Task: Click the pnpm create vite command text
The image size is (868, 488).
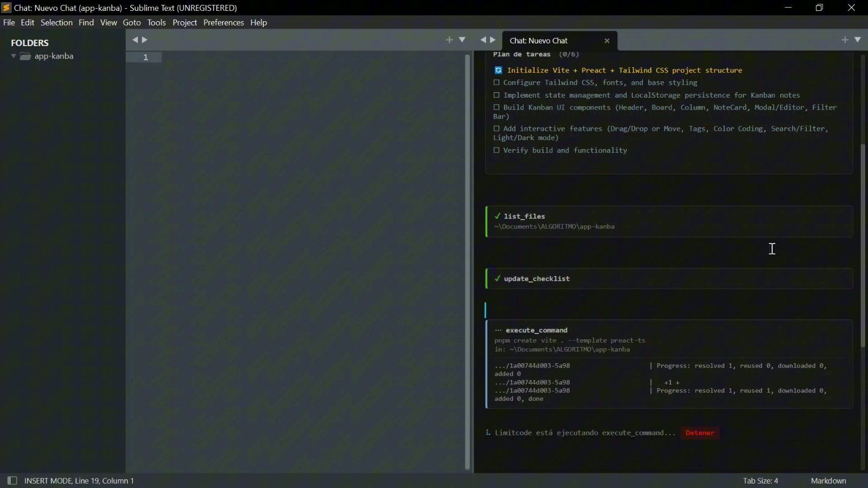Action: (x=570, y=341)
